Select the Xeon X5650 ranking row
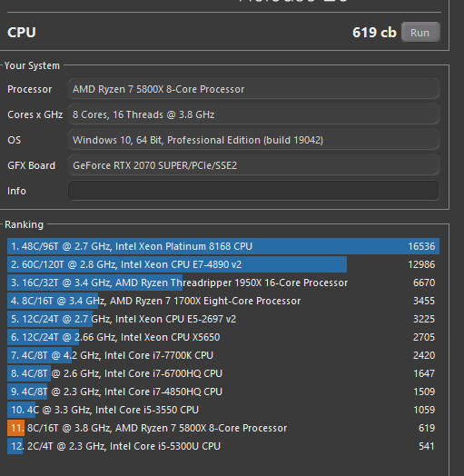Screen dimensions: 464x476 point(223,337)
